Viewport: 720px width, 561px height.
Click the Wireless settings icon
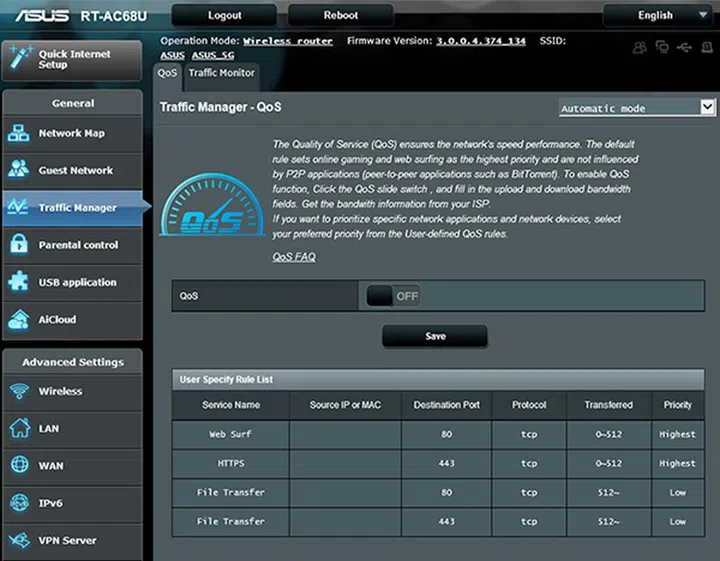click(20, 391)
